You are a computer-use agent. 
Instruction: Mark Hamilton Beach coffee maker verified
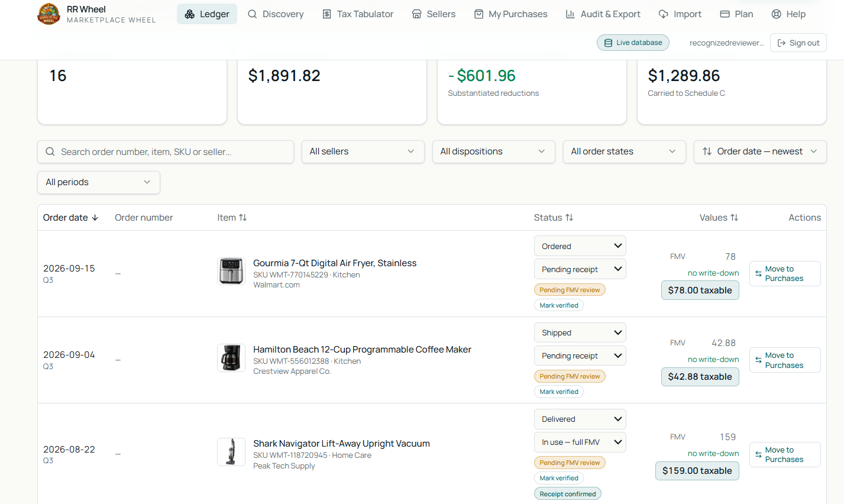click(x=559, y=392)
